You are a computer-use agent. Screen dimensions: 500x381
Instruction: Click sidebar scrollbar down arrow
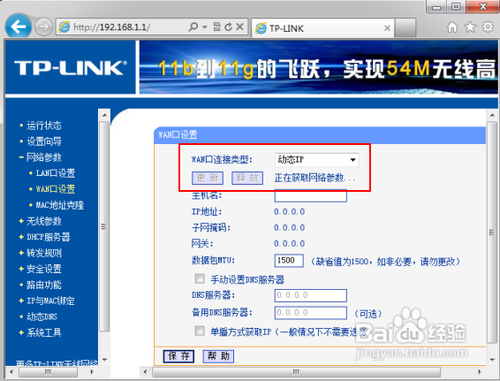tap(104, 360)
